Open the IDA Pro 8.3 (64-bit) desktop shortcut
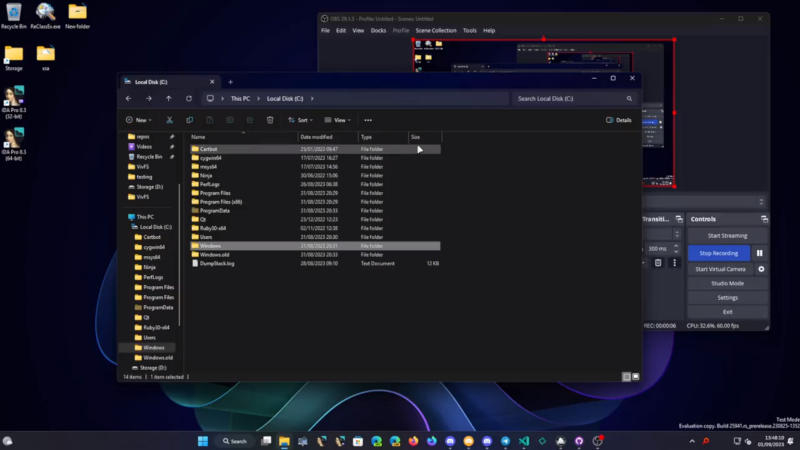This screenshot has height=450, width=800. tap(14, 140)
